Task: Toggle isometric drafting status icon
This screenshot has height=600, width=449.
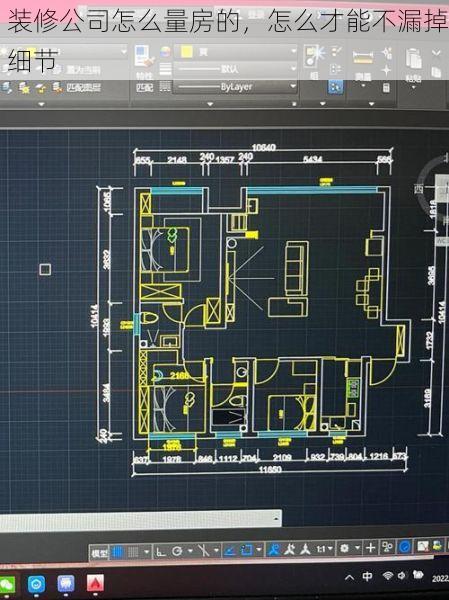Action: pos(203,550)
